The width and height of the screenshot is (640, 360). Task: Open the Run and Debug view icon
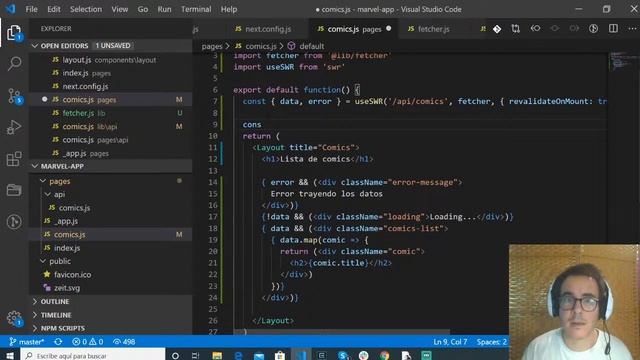point(14,127)
